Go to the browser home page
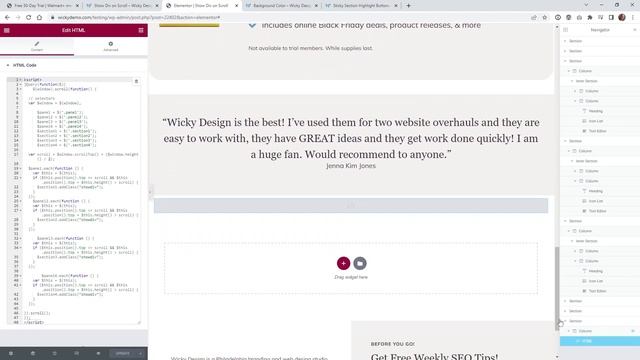This screenshot has height=360, width=640. 39,18
